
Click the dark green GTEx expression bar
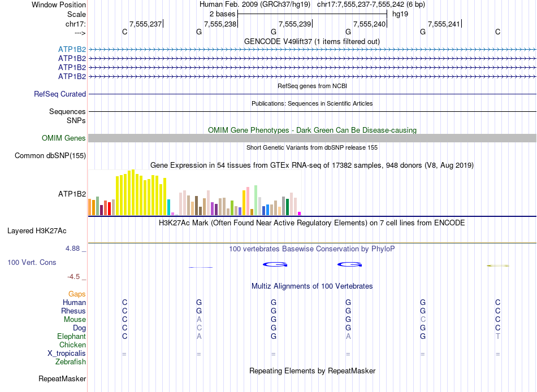click(287, 207)
